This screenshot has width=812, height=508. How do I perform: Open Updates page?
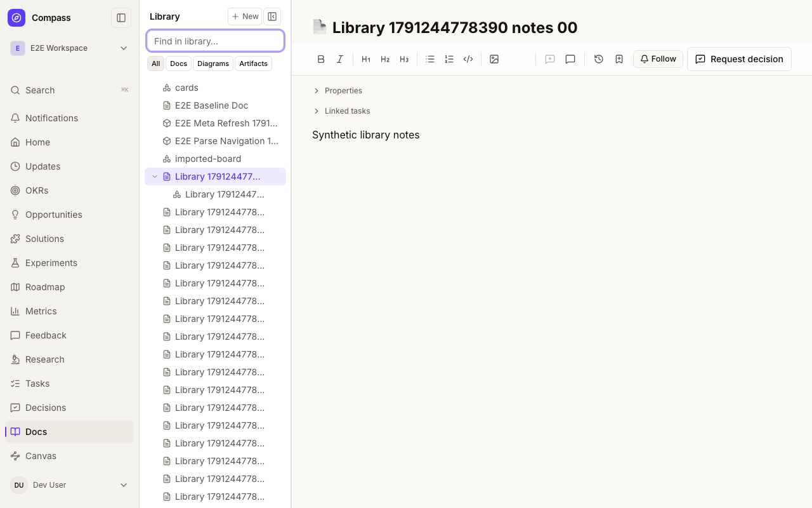[x=70, y=166]
